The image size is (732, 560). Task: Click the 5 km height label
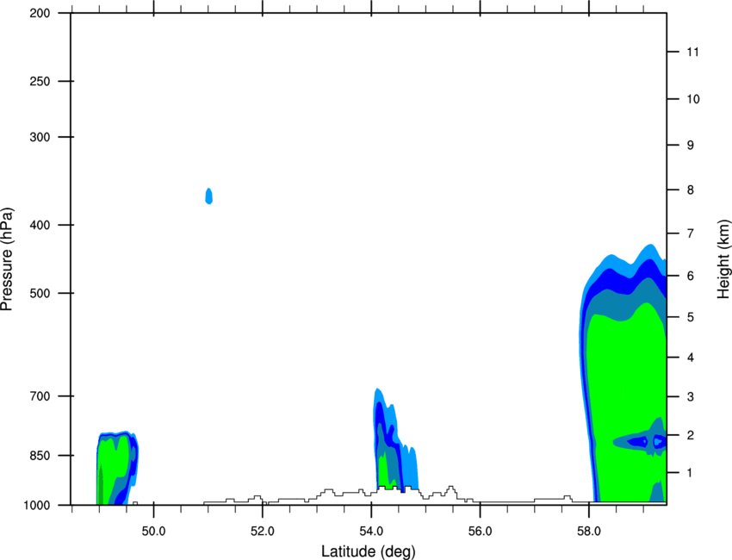pyautogui.click(x=691, y=317)
